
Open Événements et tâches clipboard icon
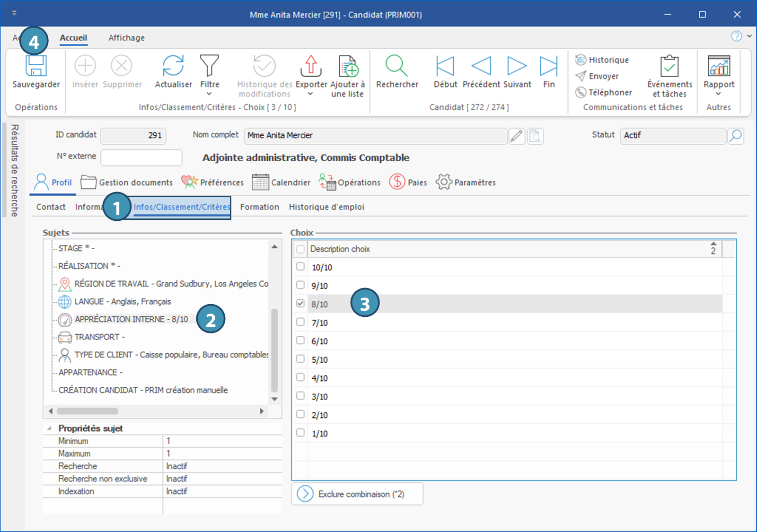click(669, 66)
